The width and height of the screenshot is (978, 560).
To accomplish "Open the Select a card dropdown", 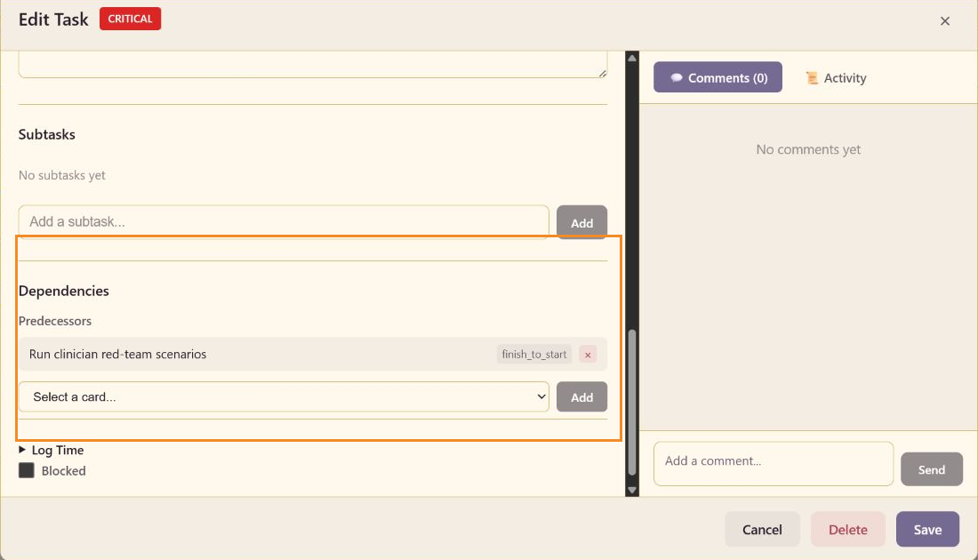I will pos(284,396).
